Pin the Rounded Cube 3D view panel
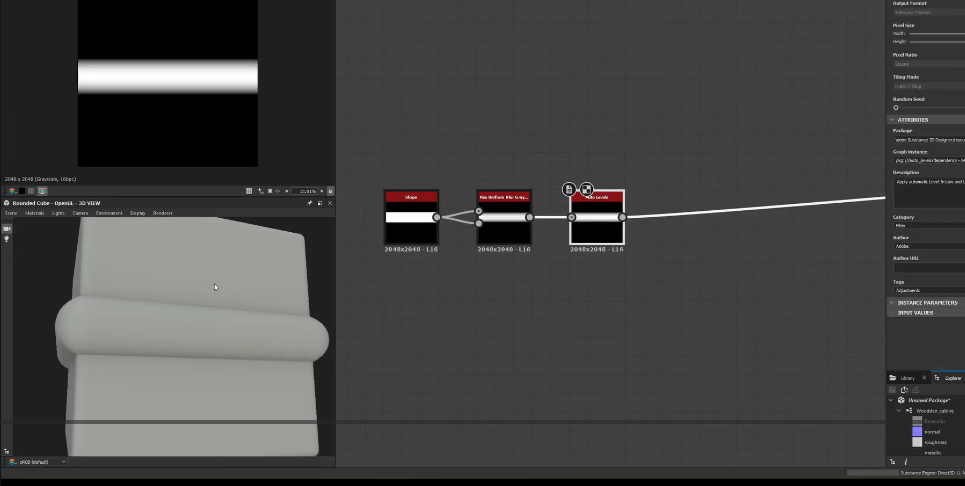 tap(310, 203)
